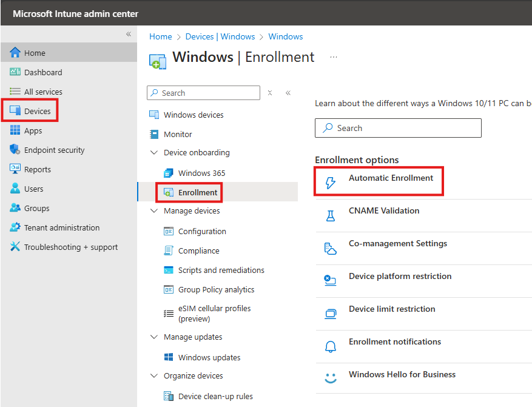
Task: Click the Device clean-up rules icon
Action: coord(168,396)
